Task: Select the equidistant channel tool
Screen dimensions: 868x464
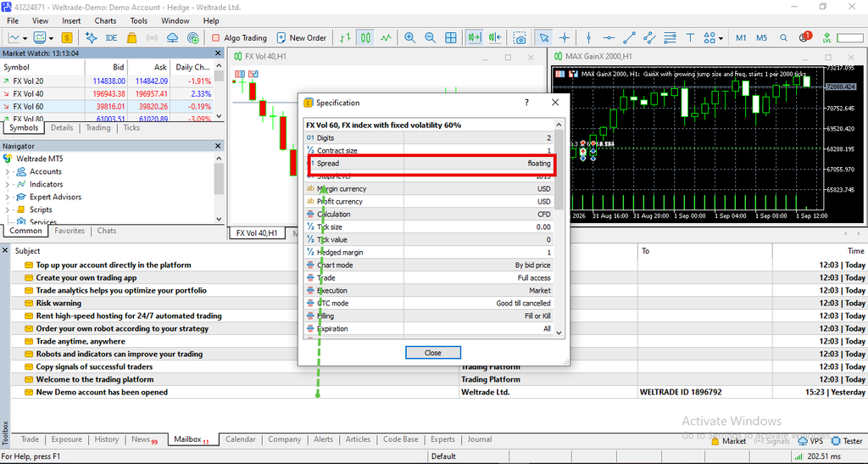Action: (649, 37)
